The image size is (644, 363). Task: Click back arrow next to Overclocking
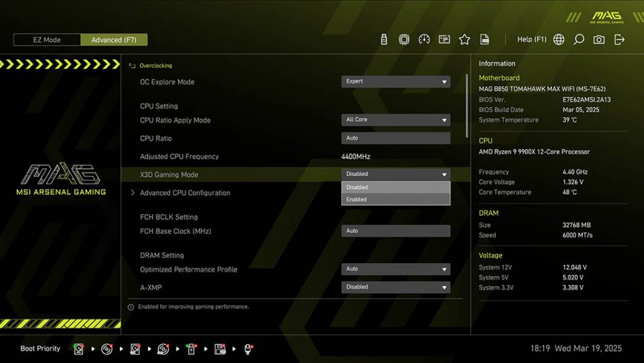[x=132, y=66]
